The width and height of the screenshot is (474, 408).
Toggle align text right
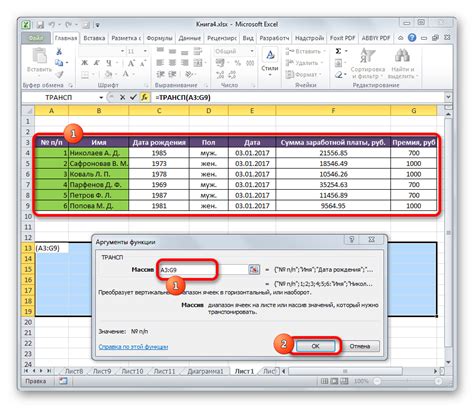point(184,63)
